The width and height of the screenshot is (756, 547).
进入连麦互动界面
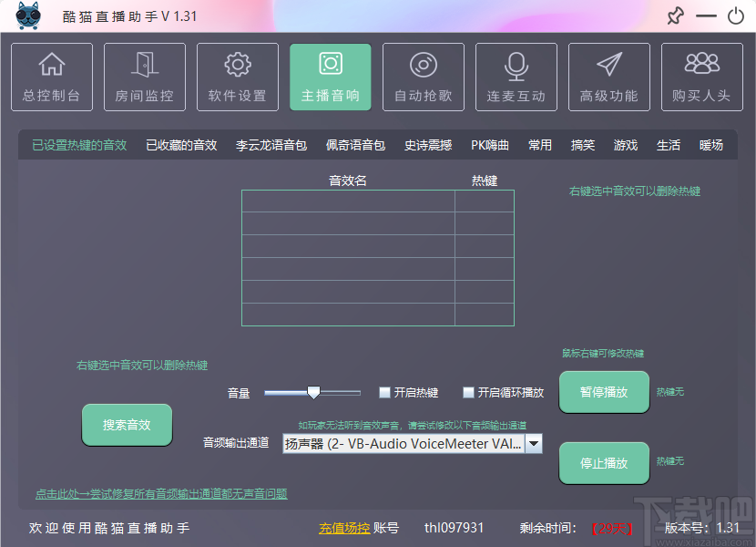point(516,77)
